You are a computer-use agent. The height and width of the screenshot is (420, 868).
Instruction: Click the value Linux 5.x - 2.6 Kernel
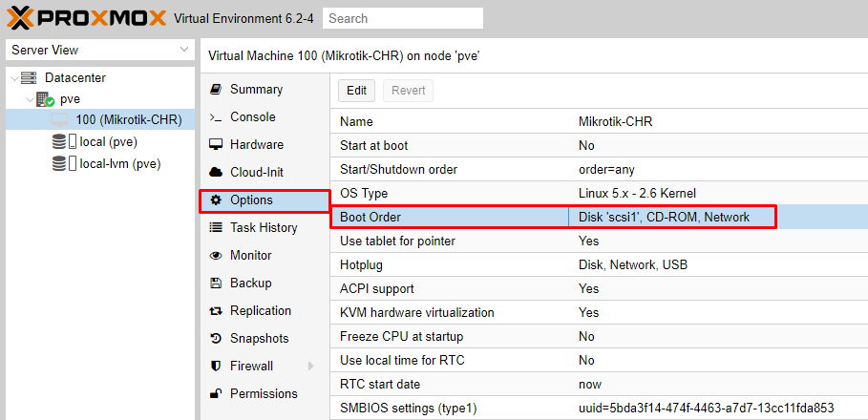point(637,193)
